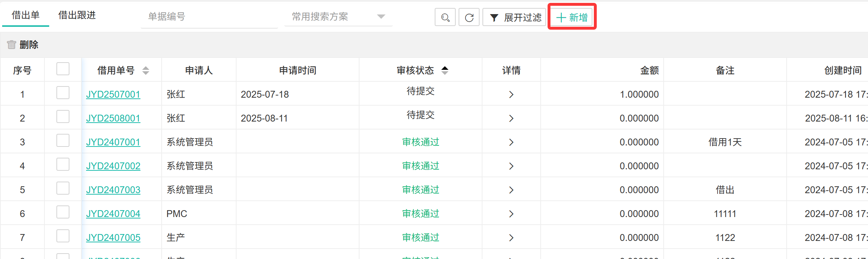
Task: Open details arrow for row JYD2407002
Action: click(x=511, y=166)
